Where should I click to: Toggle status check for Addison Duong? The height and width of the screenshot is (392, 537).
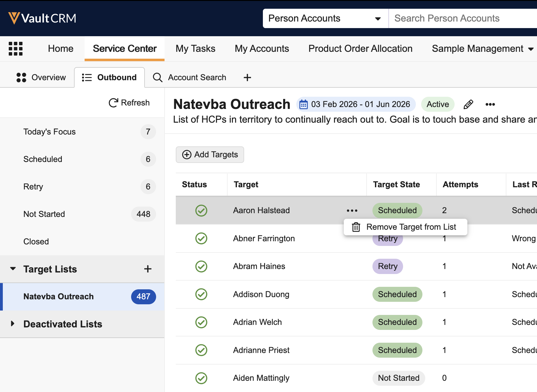201,294
